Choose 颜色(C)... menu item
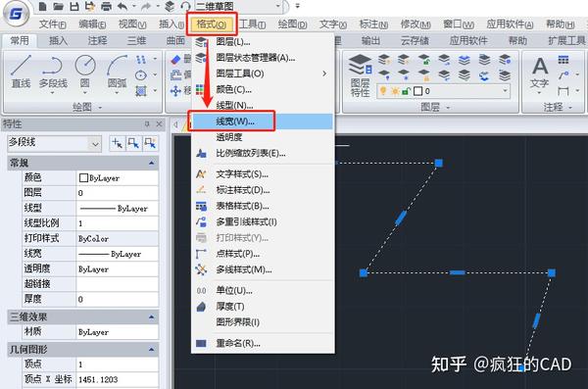The image size is (588, 389). point(262,89)
